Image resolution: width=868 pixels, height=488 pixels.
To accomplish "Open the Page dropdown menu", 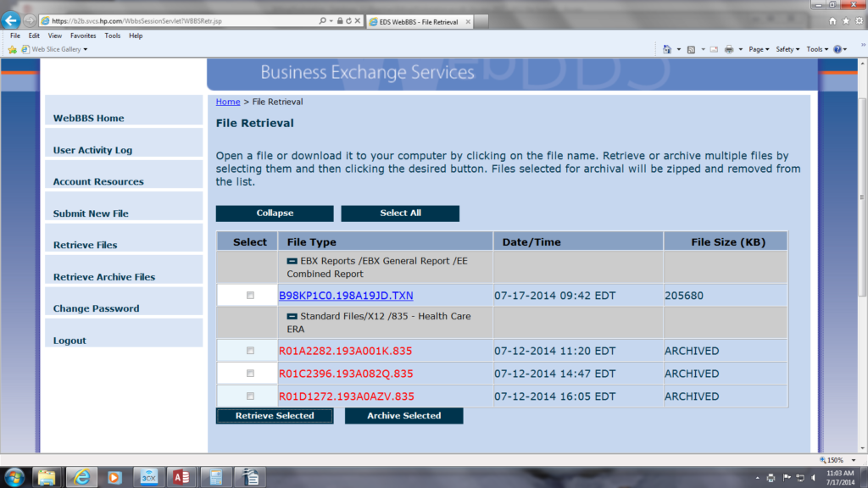I will click(x=758, y=49).
